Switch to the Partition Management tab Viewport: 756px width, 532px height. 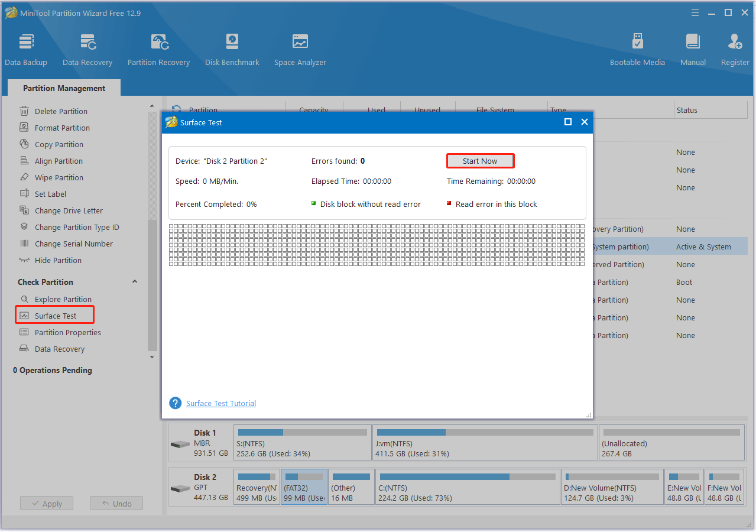point(64,88)
